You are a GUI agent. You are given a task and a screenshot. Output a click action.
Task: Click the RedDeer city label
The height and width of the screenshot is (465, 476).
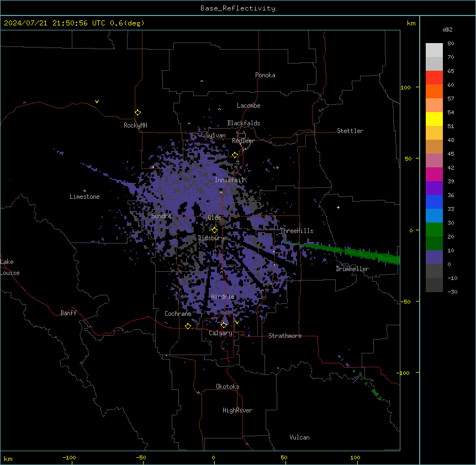[x=243, y=141]
